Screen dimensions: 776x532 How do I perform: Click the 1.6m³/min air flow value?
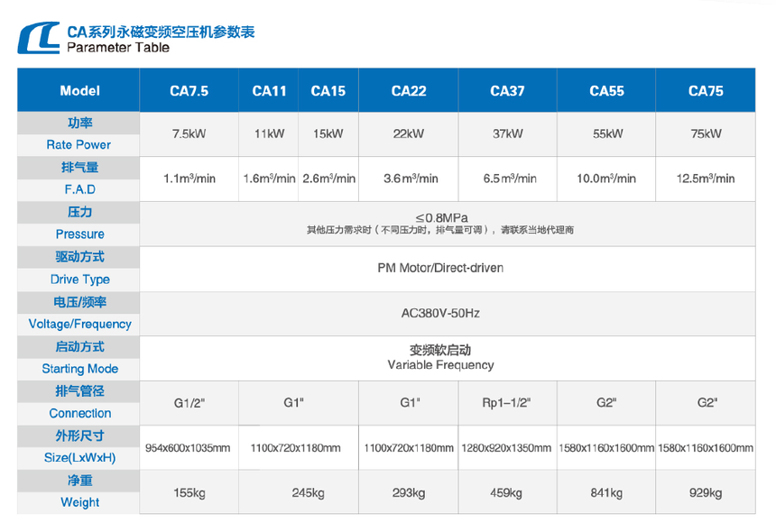[269, 179]
